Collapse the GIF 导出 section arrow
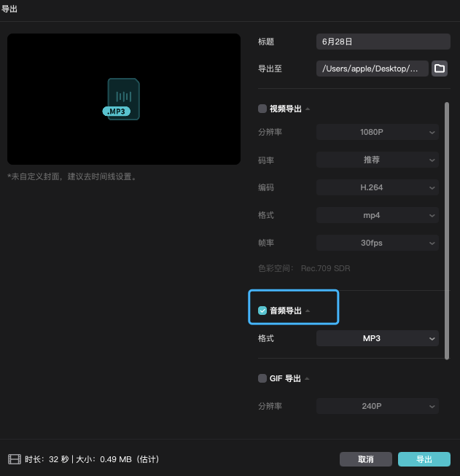 tap(307, 378)
